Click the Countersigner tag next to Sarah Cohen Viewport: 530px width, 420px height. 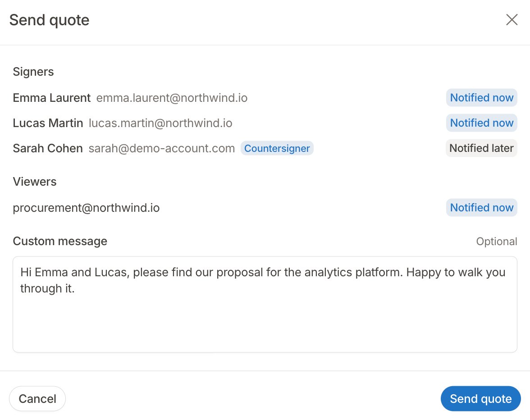coord(277,148)
